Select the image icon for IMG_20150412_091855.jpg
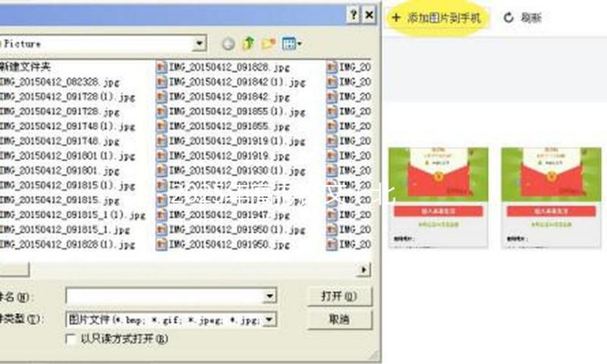Screen dimensions: 607x364 point(162,126)
